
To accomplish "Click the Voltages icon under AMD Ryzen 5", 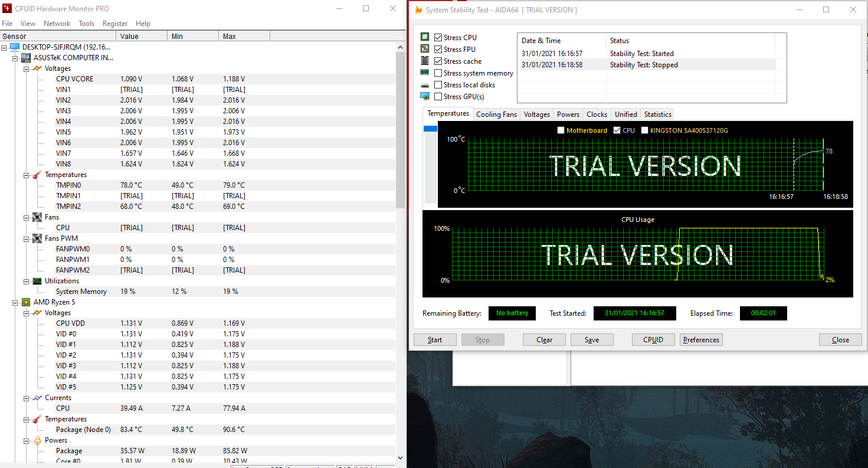I will tap(37, 313).
